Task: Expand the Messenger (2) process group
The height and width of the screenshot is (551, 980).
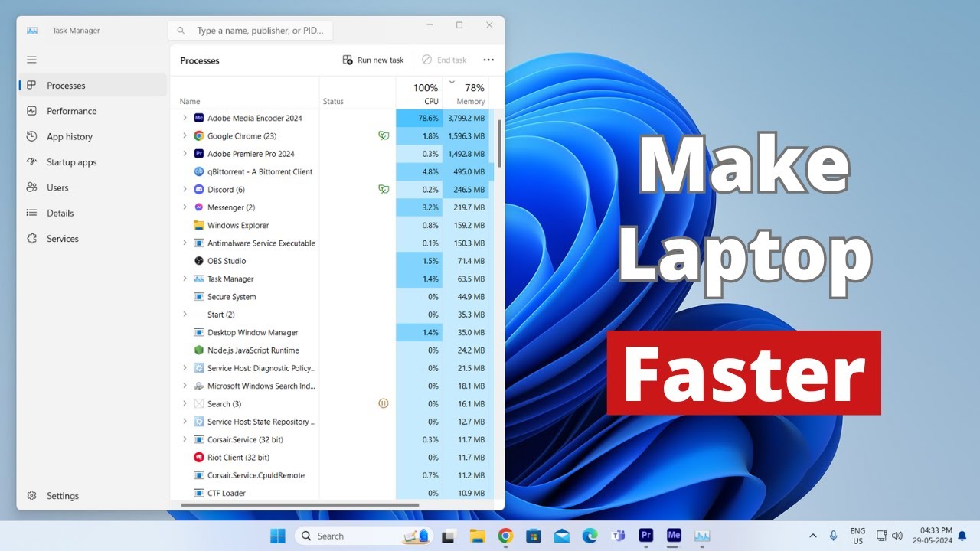Action: tap(185, 207)
